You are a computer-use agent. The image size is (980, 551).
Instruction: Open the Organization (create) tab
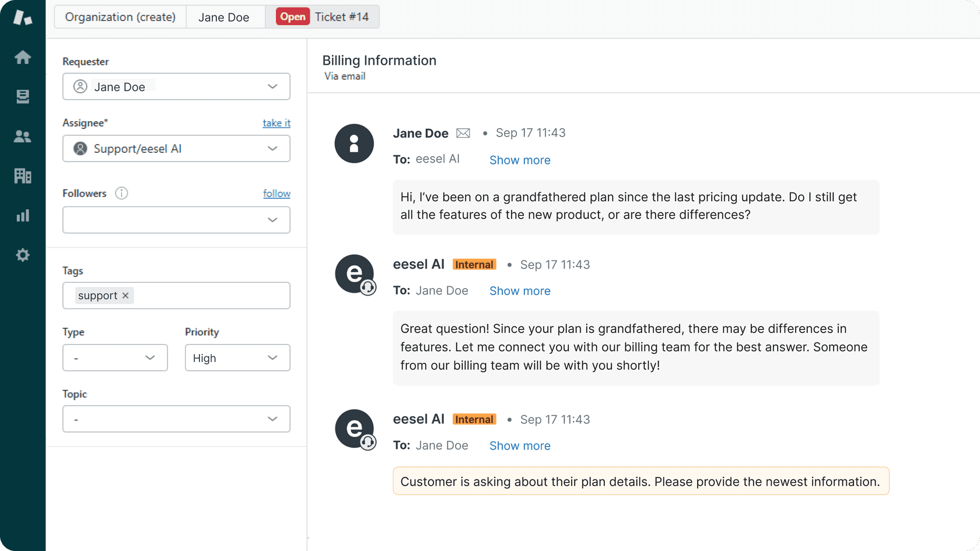click(x=120, y=16)
